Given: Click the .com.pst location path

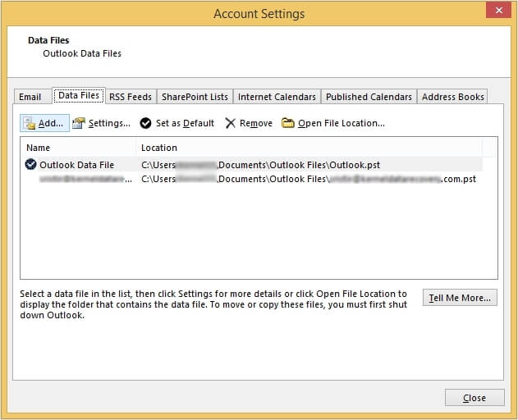Looking at the screenshot, I should point(309,179).
